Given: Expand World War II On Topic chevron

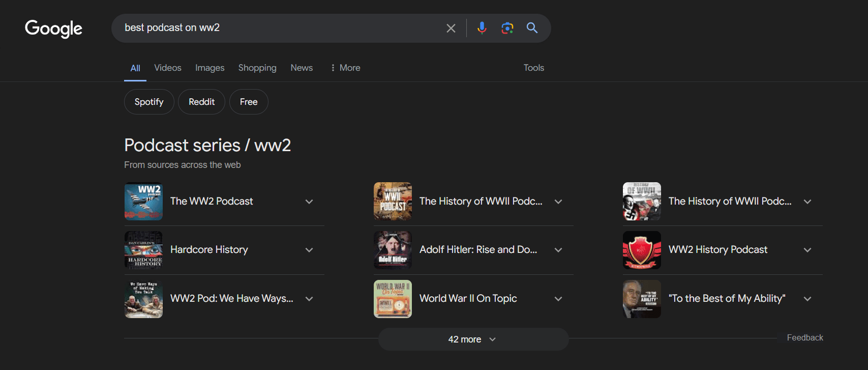Looking at the screenshot, I should (558, 299).
